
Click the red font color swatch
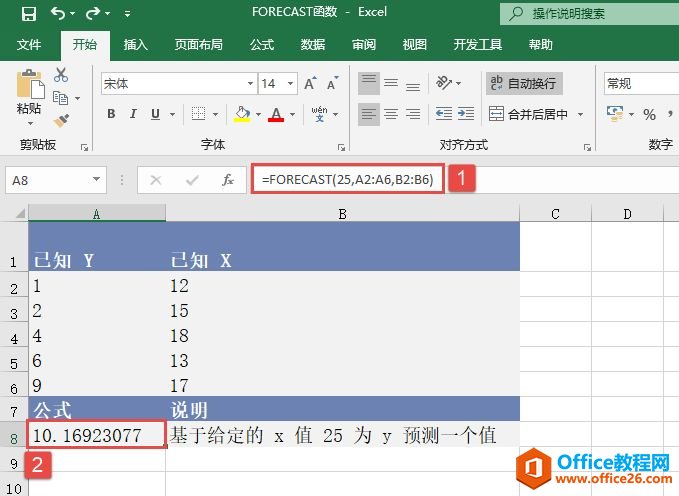[276, 114]
